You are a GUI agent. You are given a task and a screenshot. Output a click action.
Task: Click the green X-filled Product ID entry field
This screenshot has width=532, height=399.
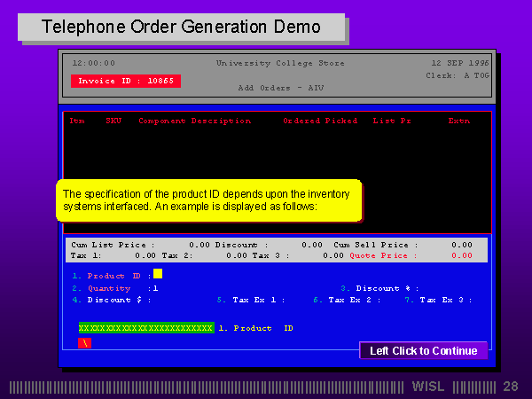pos(146,328)
